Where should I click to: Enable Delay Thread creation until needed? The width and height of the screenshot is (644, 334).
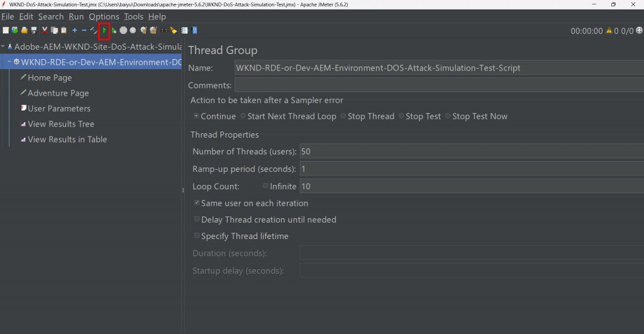197,219
